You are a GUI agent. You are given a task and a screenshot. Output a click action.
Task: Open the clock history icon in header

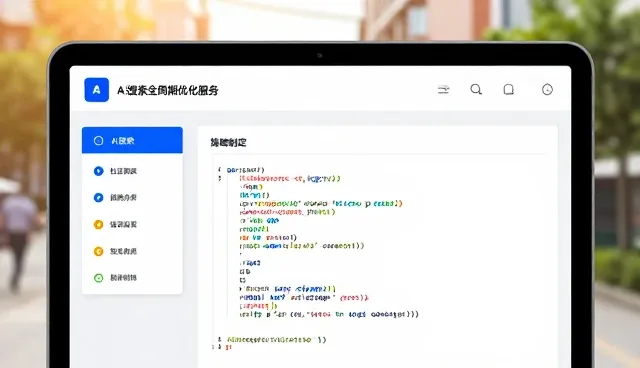tap(547, 89)
